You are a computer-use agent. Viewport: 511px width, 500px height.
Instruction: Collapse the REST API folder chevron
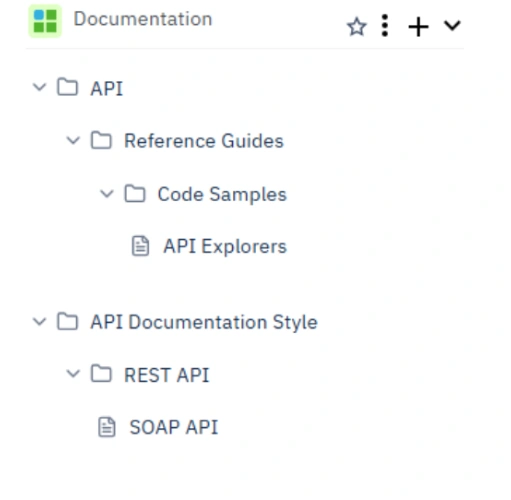tap(73, 373)
